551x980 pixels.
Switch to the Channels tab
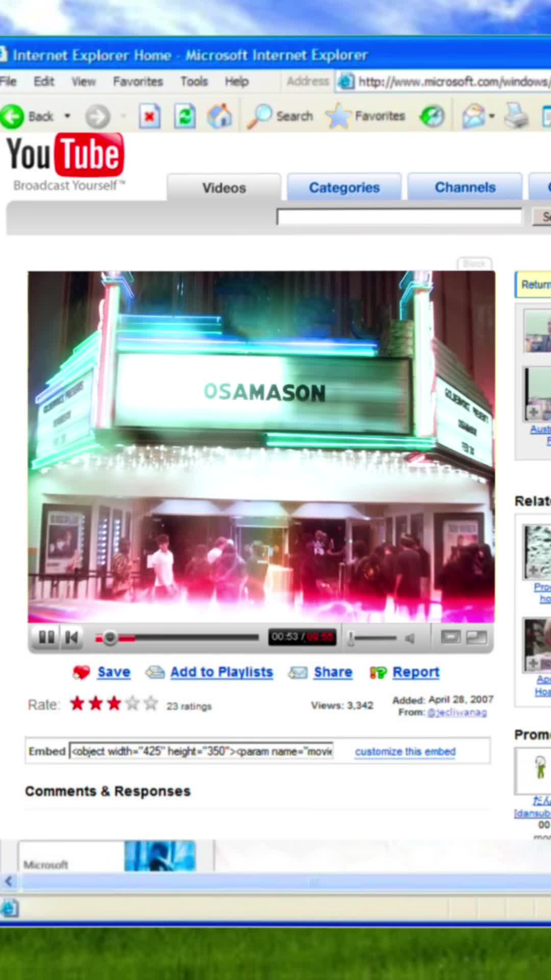click(x=465, y=187)
